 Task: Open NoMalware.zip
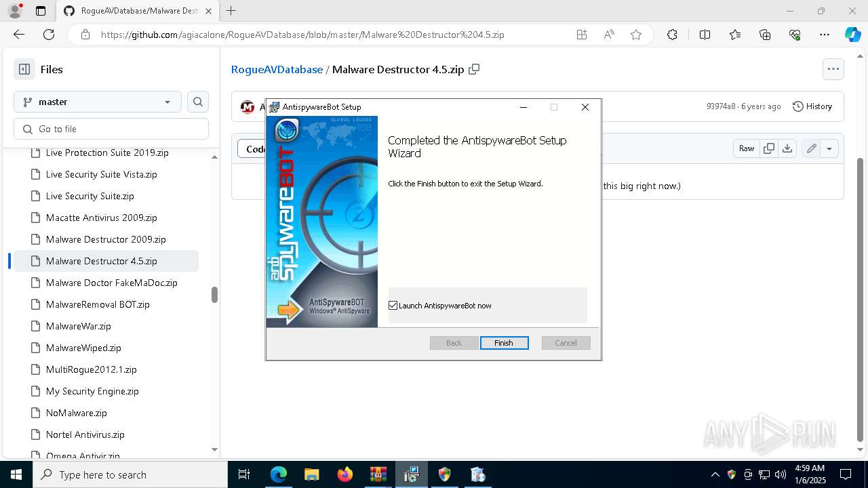click(77, 413)
